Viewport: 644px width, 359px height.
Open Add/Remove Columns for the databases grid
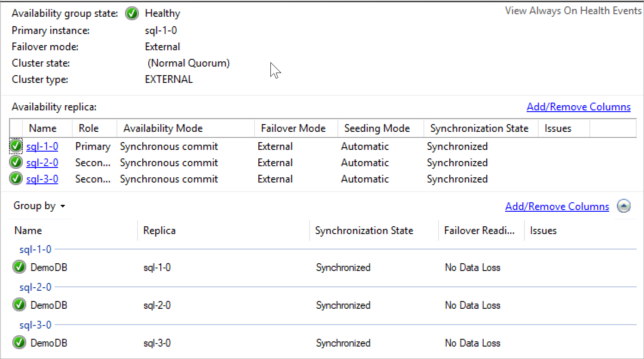[557, 206]
